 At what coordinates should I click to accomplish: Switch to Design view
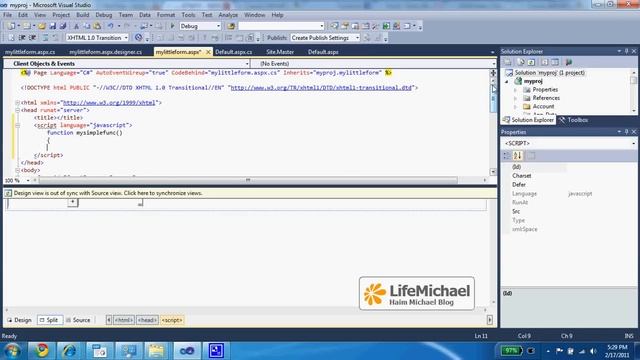pos(19,320)
